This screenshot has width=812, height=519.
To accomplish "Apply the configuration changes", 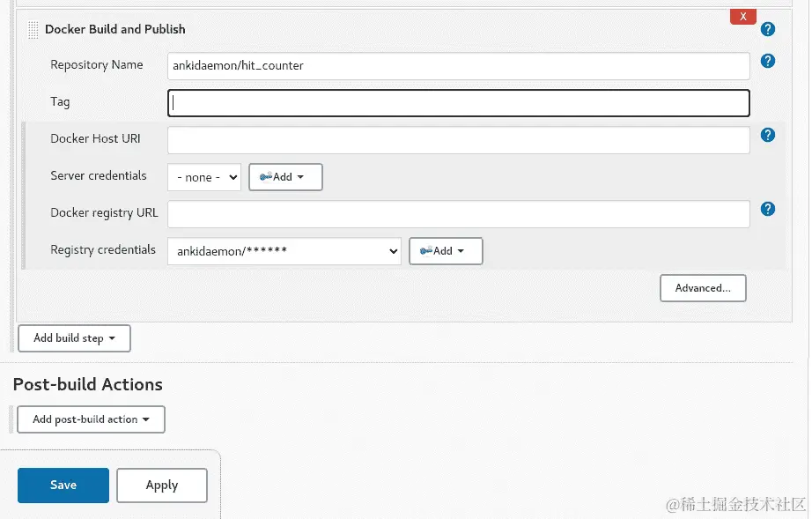I will coord(162,486).
